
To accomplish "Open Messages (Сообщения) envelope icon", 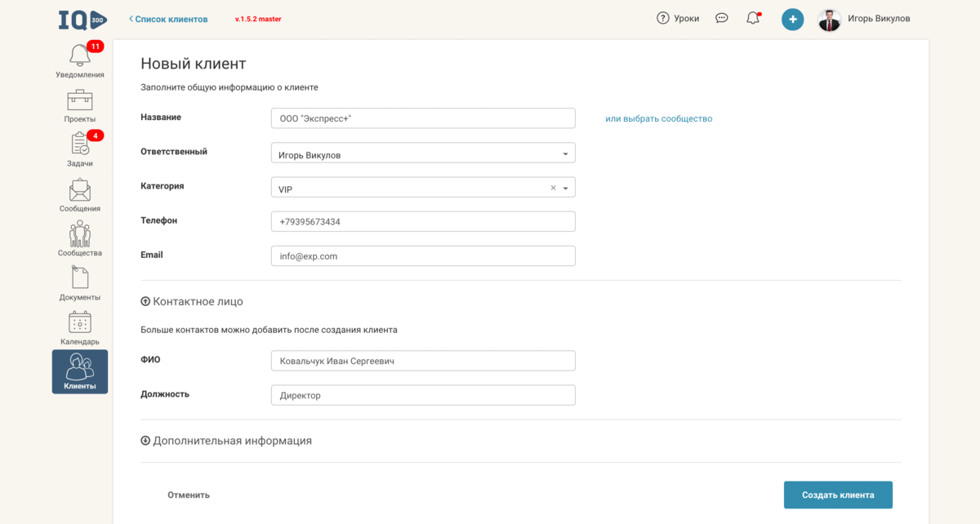I will pyautogui.click(x=79, y=190).
